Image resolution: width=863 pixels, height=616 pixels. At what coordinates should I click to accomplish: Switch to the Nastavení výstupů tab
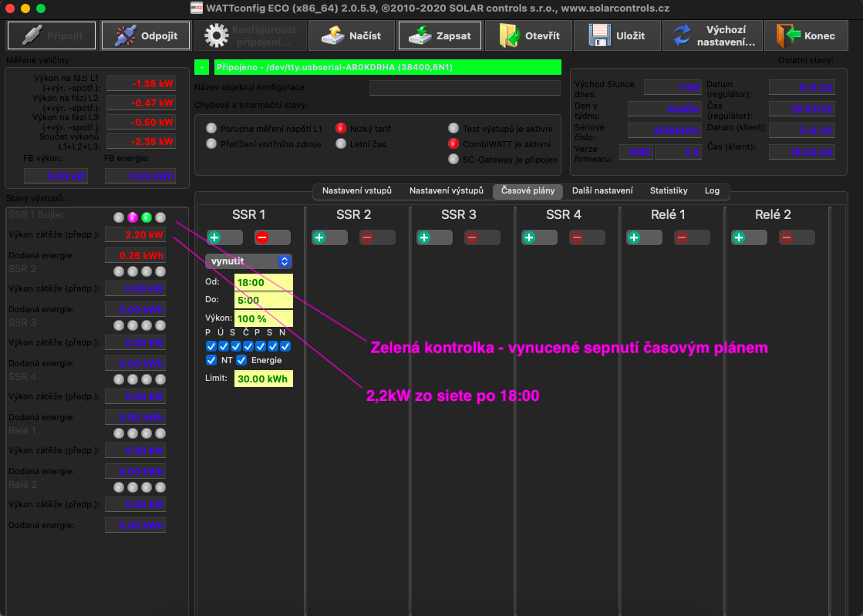[x=446, y=191]
